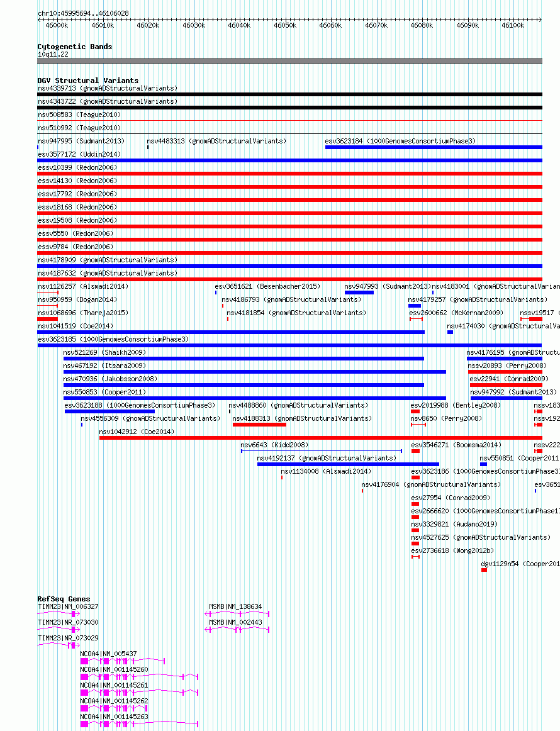Open the NCOA4|NM_005437 gene label
Screen dimensions: 560x731
coord(108,654)
